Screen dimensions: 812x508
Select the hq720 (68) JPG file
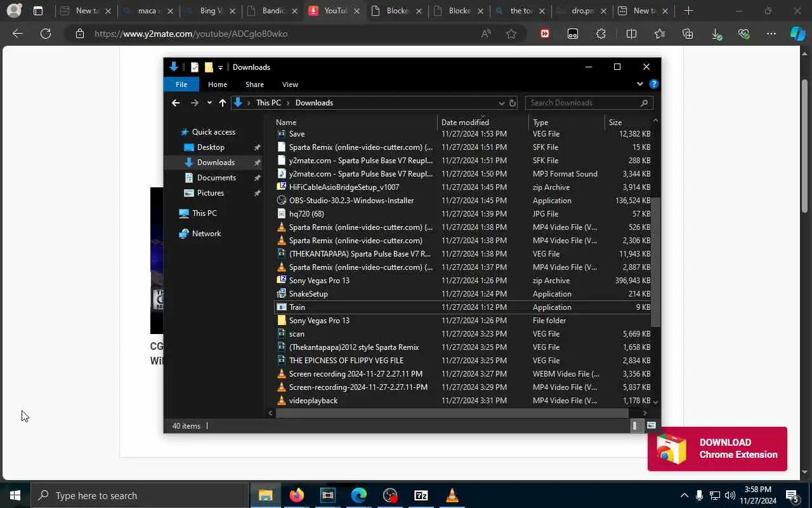coord(463,214)
